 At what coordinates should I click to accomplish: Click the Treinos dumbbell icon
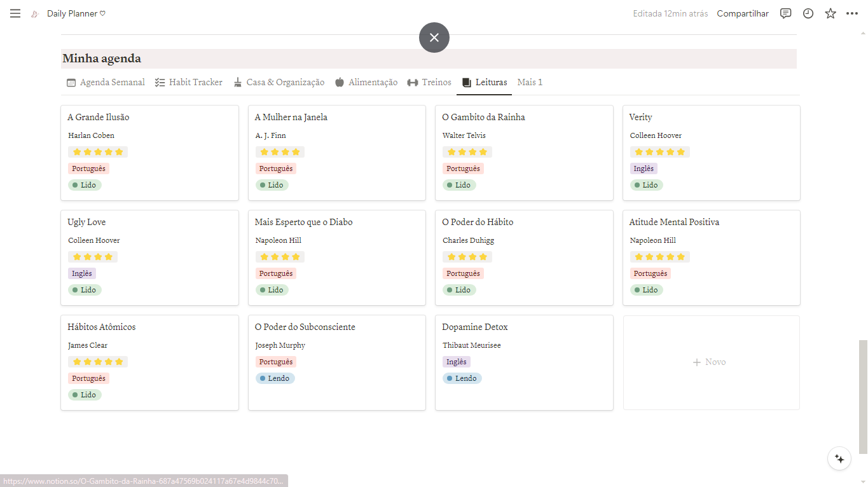pos(413,83)
